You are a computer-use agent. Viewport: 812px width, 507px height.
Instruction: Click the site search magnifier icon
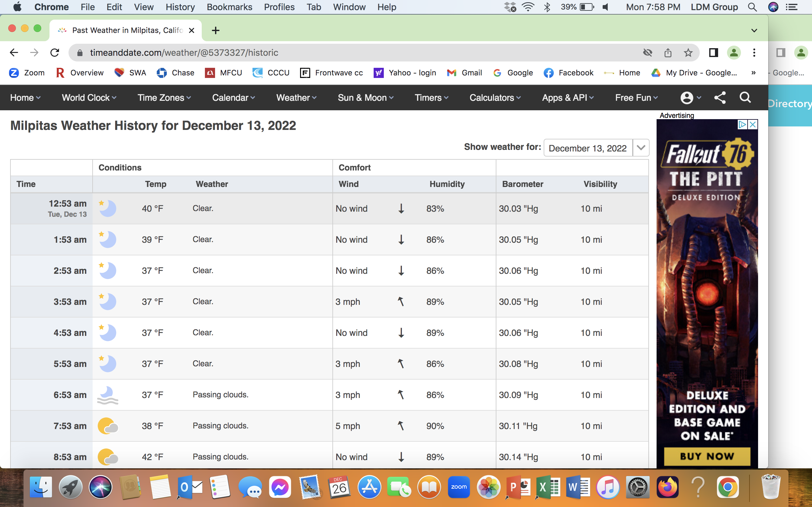pos(745,98)
